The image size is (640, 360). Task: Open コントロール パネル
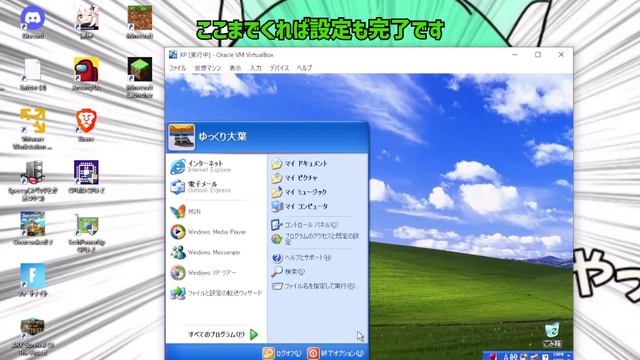304,225
